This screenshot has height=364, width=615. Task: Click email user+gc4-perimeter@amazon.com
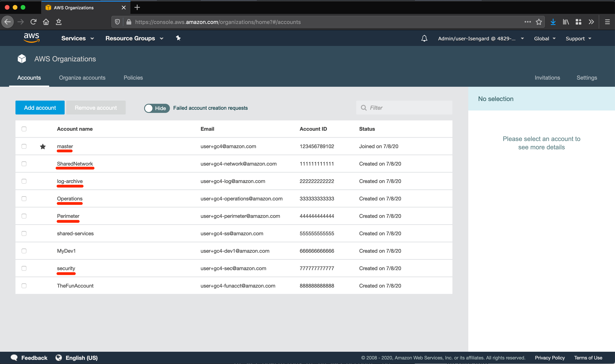(x=240, y=216)
